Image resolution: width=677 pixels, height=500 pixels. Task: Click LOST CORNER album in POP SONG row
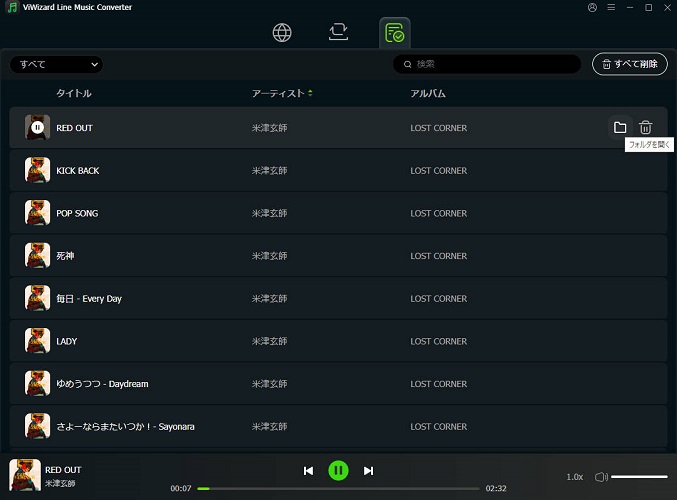pos(439,213)
